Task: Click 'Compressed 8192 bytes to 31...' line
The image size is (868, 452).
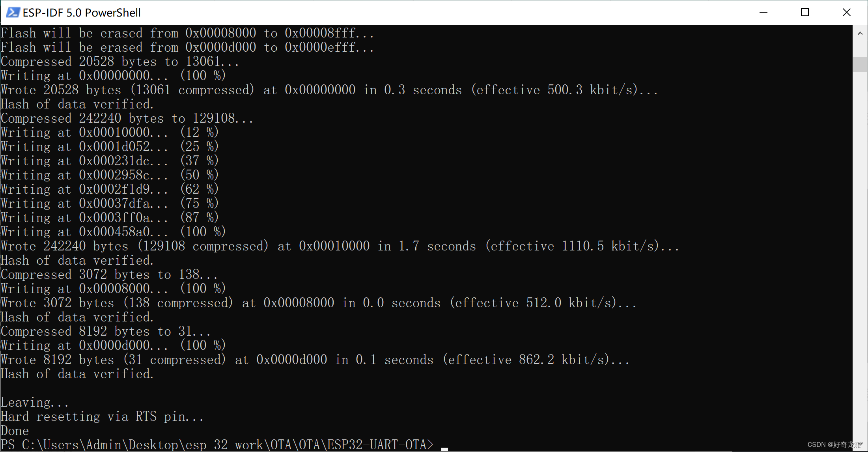Action: (x=106, y=331)
